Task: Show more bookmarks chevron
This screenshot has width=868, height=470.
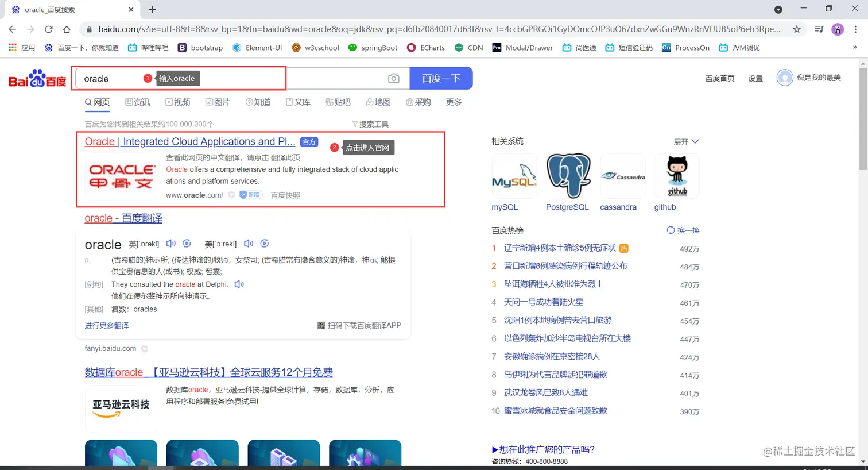Action: (855, 48)
